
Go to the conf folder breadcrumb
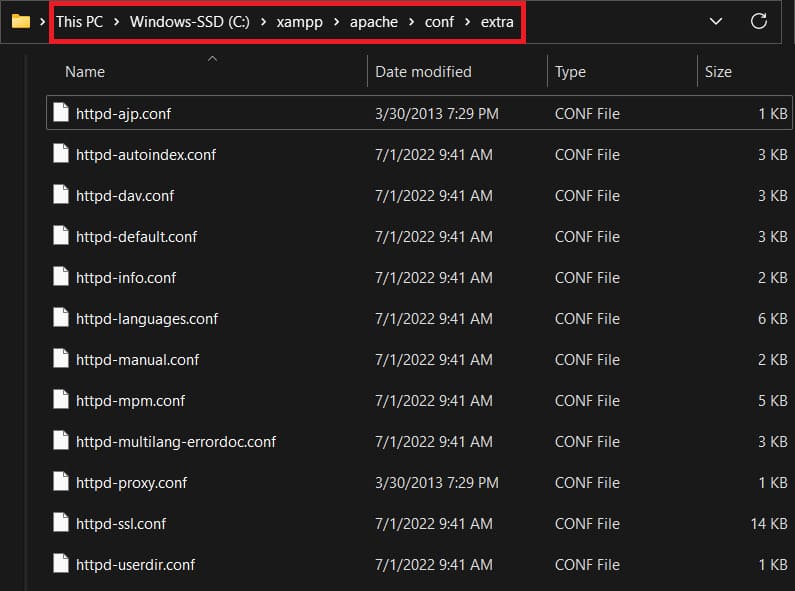pyautogui.click(x=439, y=22)
